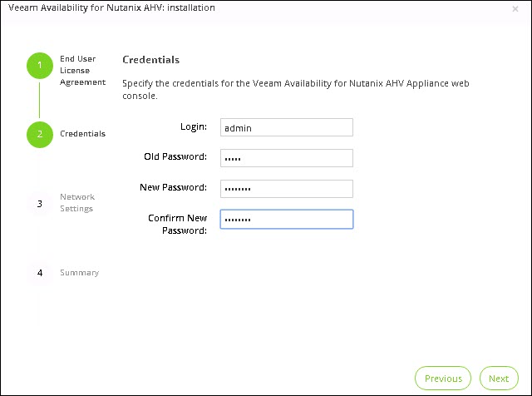The image size is (532, 396).
Task: Click inside the New Password field
Action: 287,189
